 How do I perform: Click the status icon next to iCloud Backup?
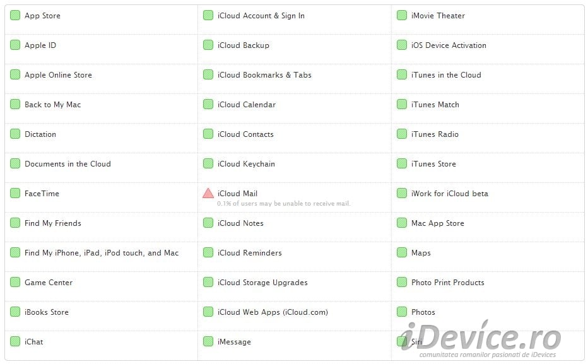click(x=208, y=45)
